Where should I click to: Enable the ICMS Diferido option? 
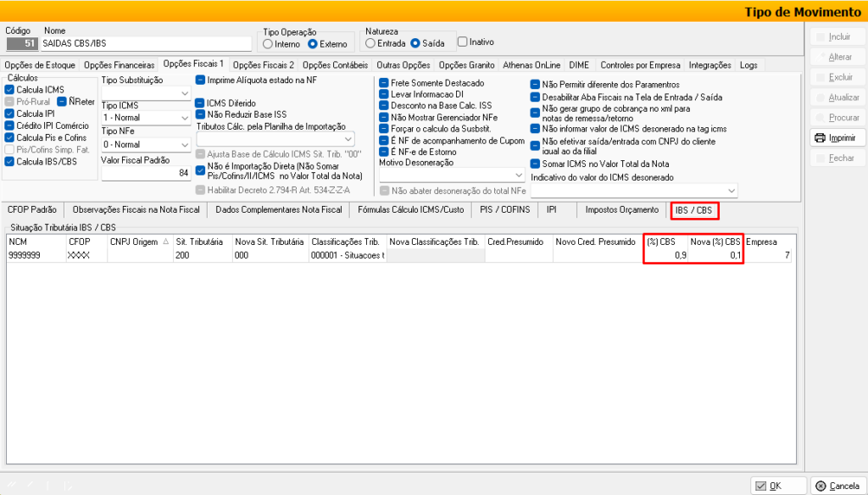tap(200, 103)
